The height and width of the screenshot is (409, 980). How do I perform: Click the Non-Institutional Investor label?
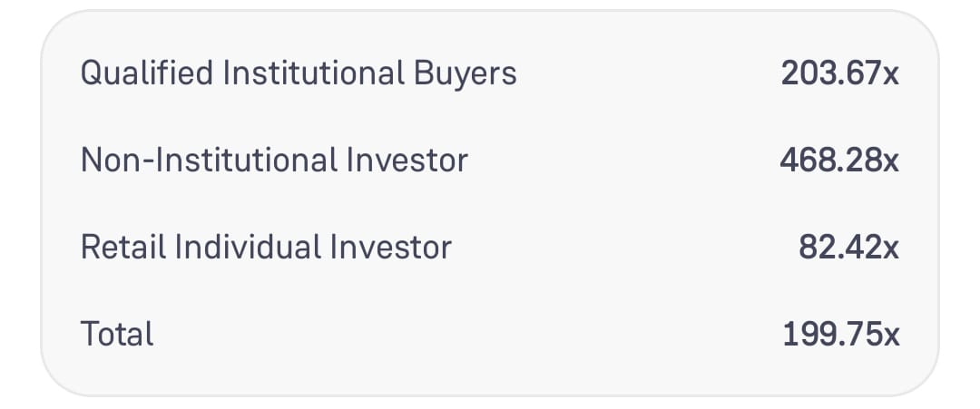(274, 160)
